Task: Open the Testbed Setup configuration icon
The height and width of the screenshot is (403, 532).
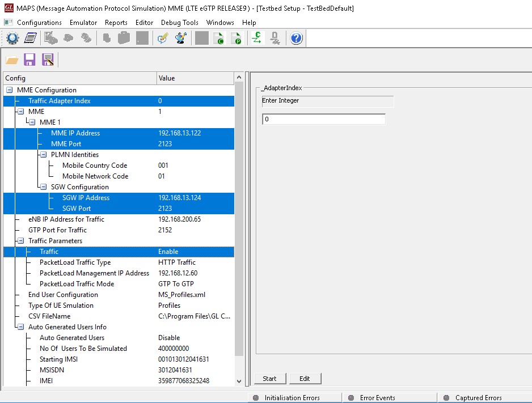Action: 12,38
